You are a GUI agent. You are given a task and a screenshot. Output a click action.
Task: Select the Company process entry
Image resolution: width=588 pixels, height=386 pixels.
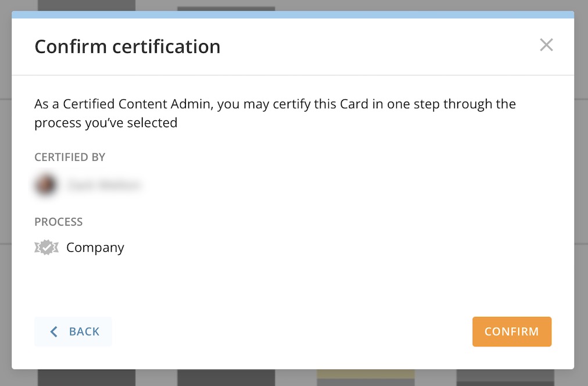click(x=95, y=247)
